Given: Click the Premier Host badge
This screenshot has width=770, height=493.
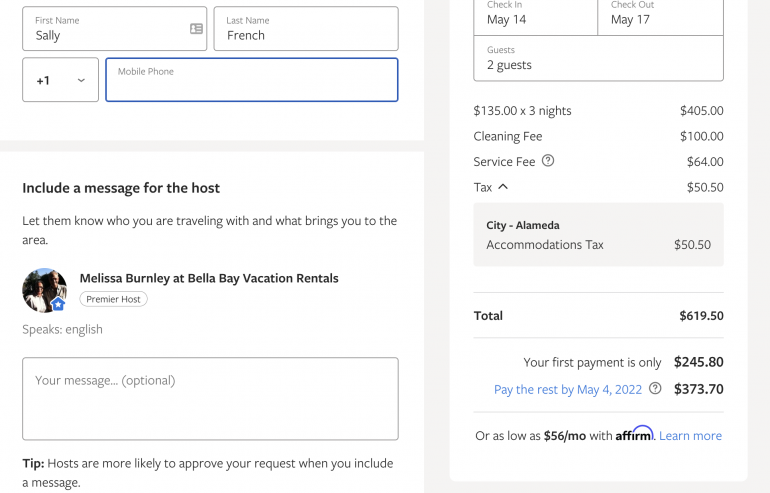Looking at the screenshot, I should tap(113, 299).
